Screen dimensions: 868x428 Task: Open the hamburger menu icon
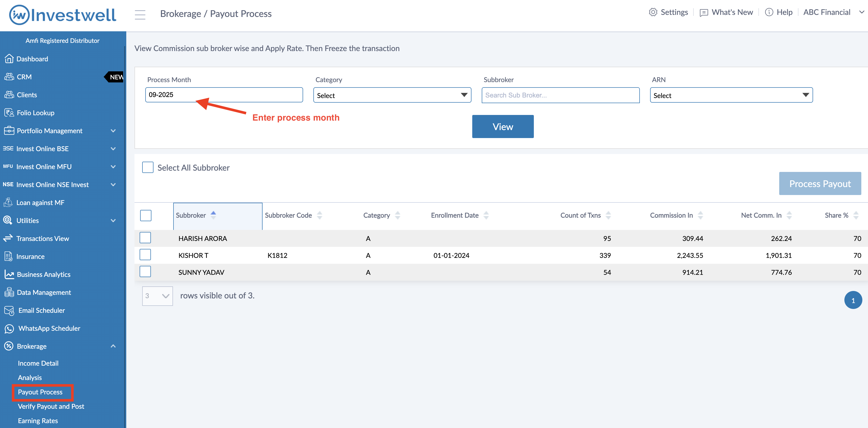coord(140,14)
